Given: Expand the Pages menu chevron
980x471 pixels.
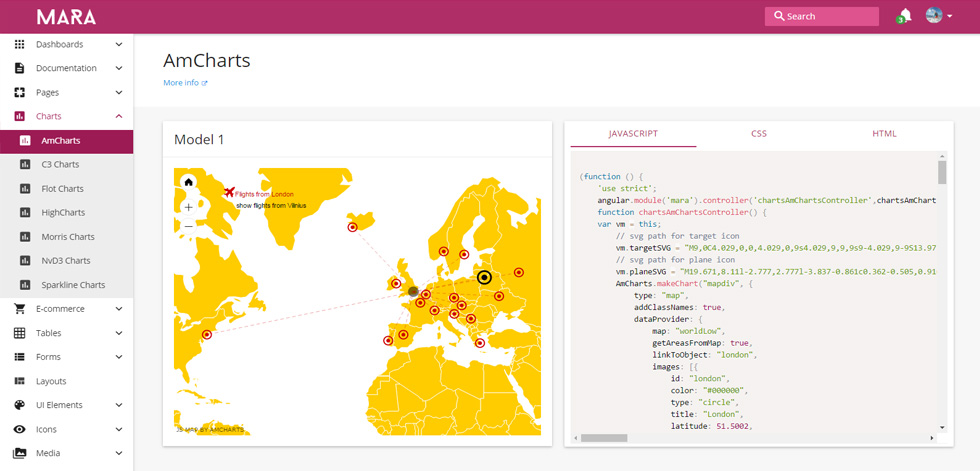Looking at the screenshot, I should tap(119, 92).
